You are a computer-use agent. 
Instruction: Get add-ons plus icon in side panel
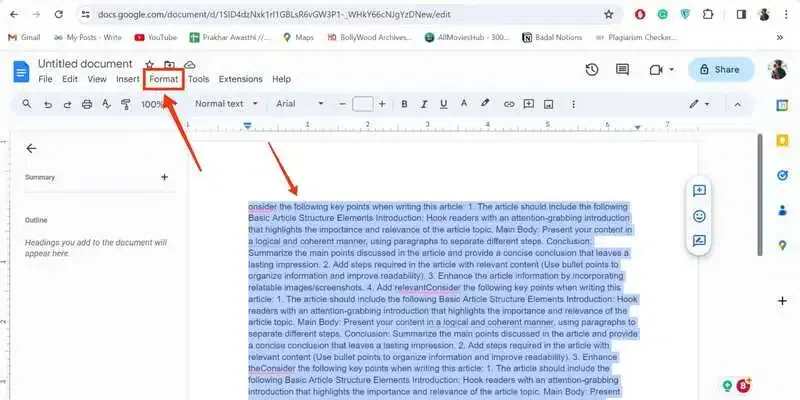[x=782, y=301]
